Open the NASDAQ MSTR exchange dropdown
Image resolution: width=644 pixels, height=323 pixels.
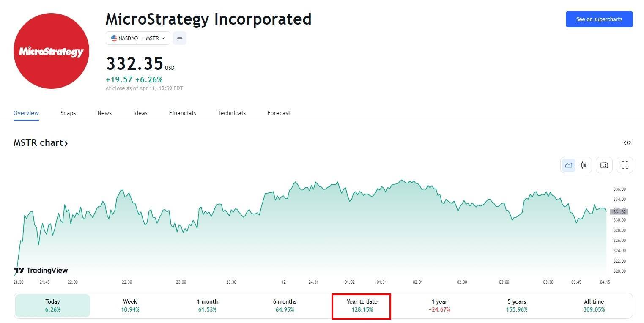click(138, 38)
